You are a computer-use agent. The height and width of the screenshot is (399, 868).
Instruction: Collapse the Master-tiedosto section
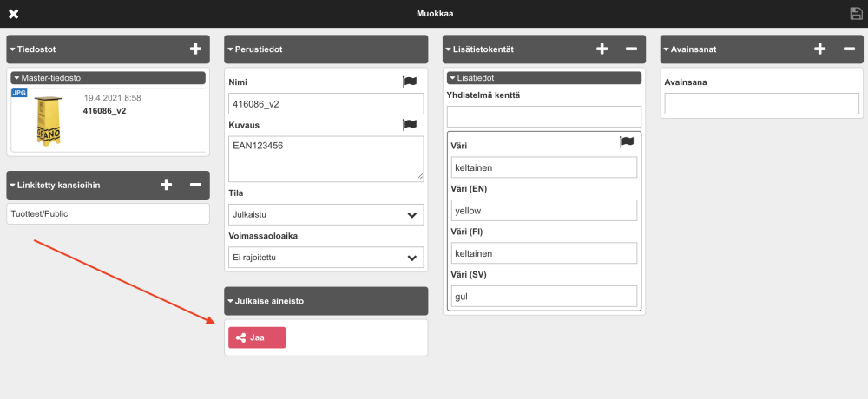point(17,78)
